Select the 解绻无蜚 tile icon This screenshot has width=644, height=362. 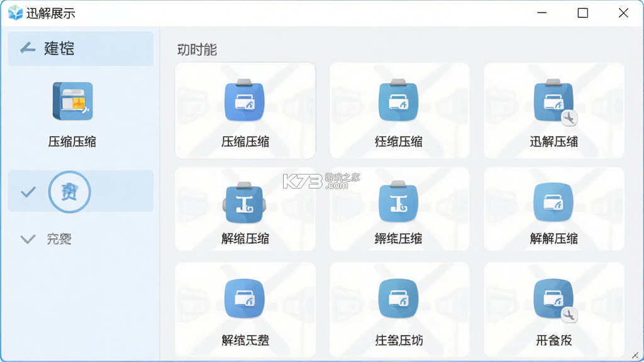[245, 299]
